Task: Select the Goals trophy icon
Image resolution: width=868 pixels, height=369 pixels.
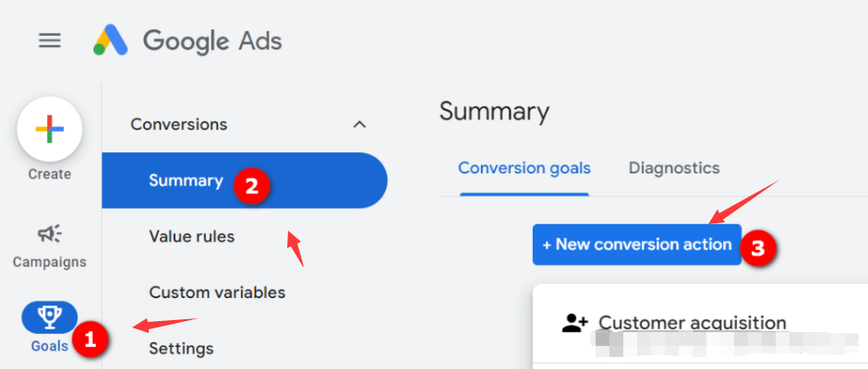Action: (x=49, y=317)
